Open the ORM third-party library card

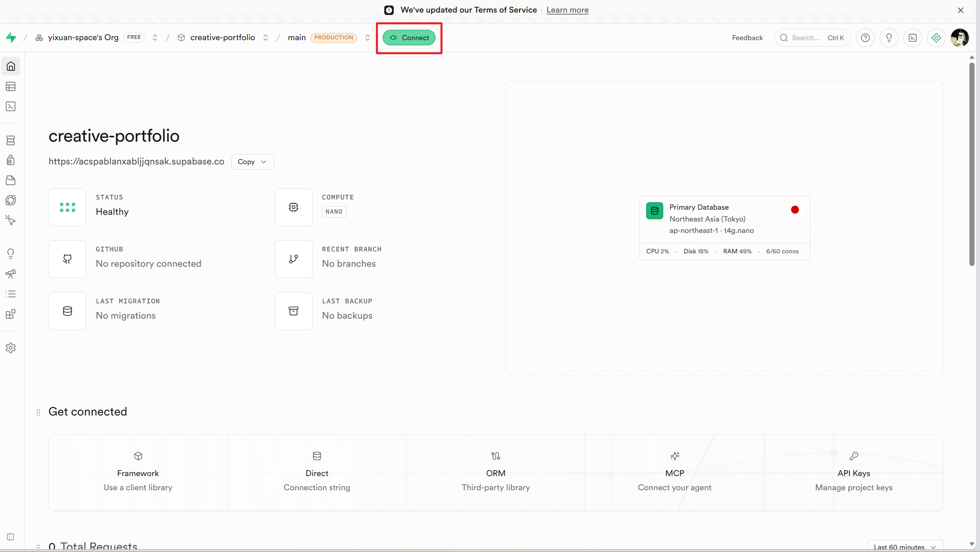coord(496,472)
